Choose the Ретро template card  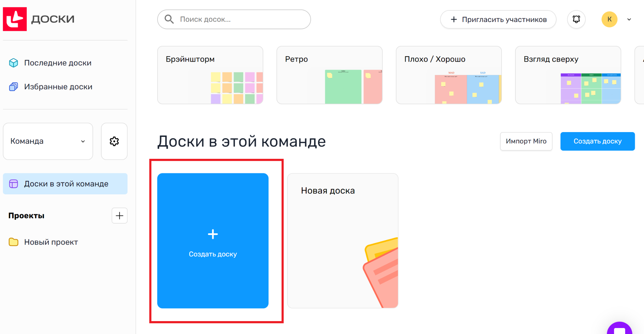click(x=330, y=75)
